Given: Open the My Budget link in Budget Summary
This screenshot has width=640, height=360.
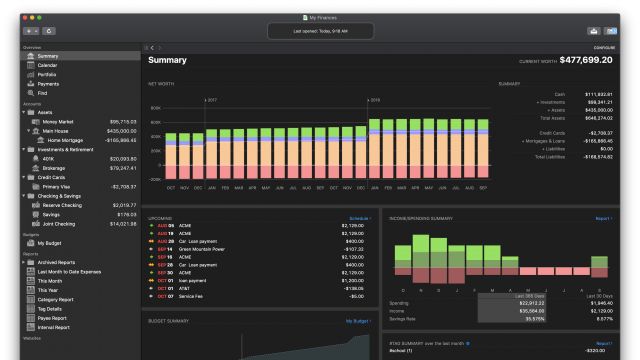Looking at the screenshot, I should coord(358,321).
